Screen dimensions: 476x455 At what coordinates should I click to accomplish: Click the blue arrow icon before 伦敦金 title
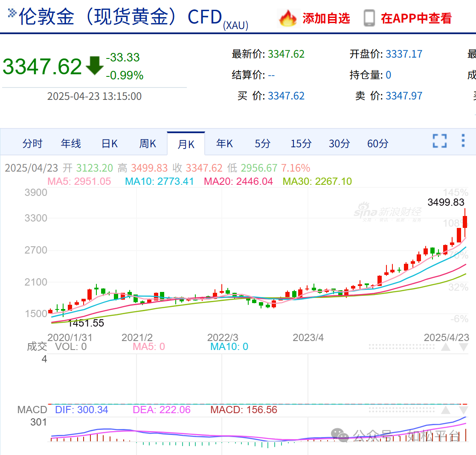tap(12, 13)
